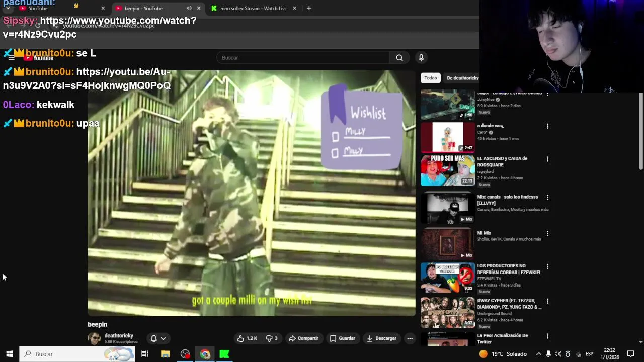Open ØWAY CYPHER video thumbnail
The width and height of the screenshot is (644, 362).
[x=447, y=312]
